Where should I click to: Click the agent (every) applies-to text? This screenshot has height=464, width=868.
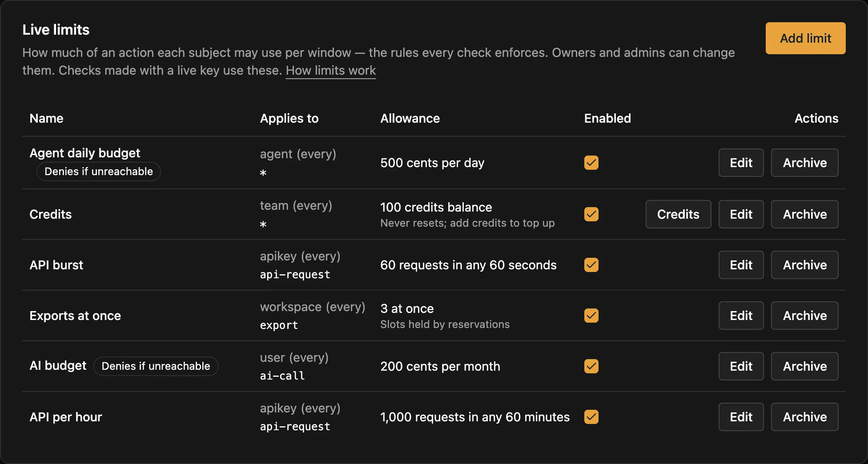[298, 154]
